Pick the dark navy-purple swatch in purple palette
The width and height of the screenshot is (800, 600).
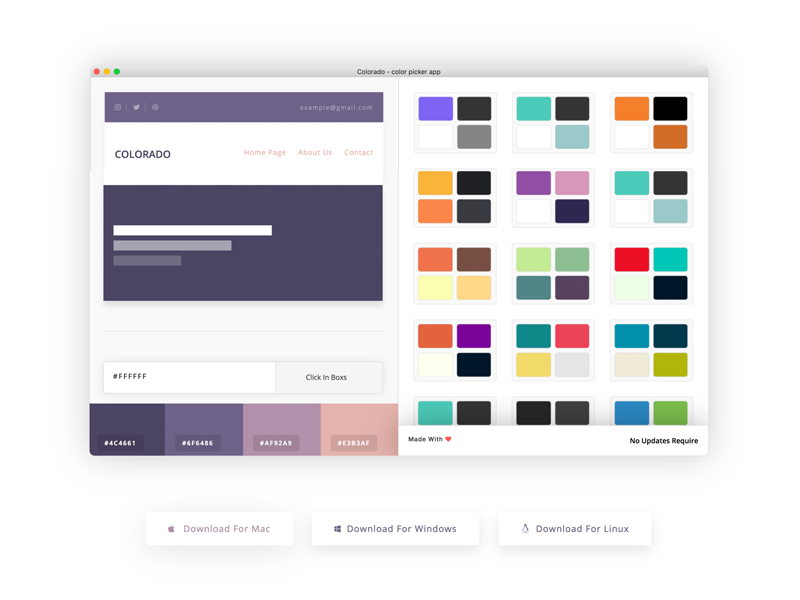[572, 211]
